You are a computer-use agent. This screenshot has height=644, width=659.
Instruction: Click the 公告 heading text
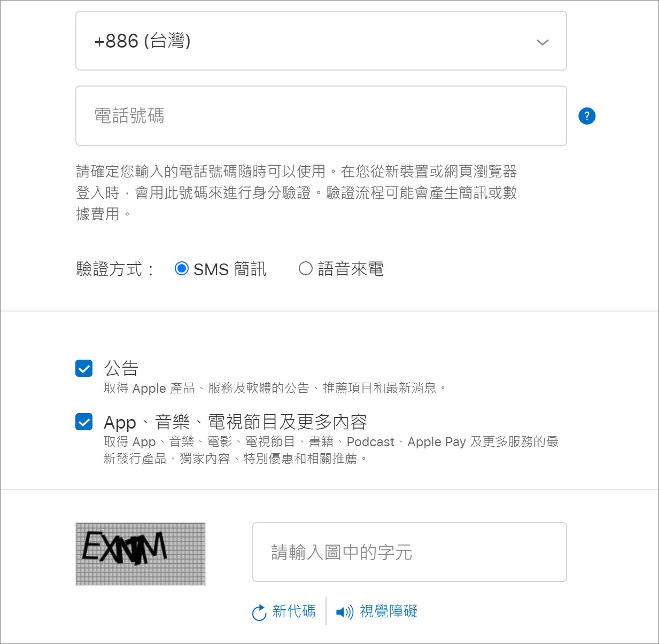click(x=121, y=368)
